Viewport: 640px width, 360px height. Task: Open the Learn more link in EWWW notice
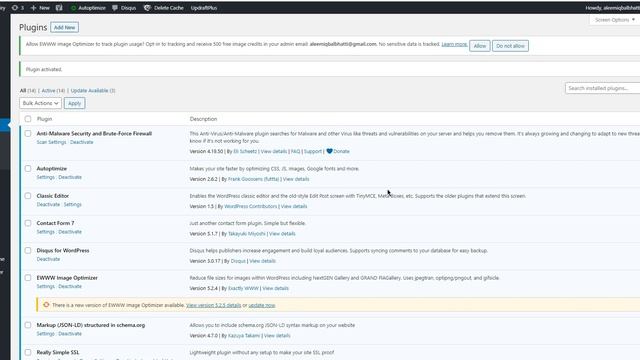coord(454,44)
